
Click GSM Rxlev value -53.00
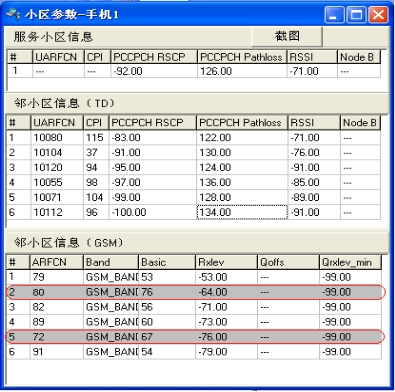(226, 277)
